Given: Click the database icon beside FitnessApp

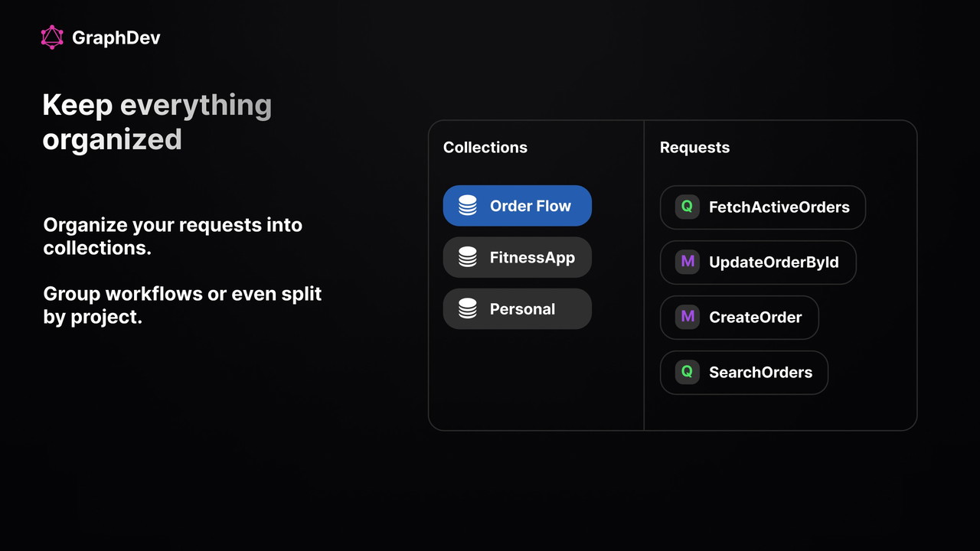Looking at the screenshot, I should pyautogui.click(x=468, y=258).
